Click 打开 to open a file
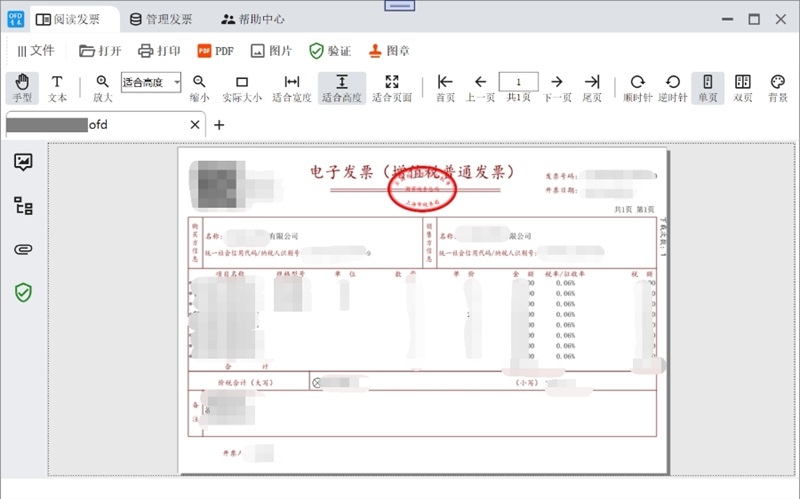The image size is (800, 499). point(100,51)
